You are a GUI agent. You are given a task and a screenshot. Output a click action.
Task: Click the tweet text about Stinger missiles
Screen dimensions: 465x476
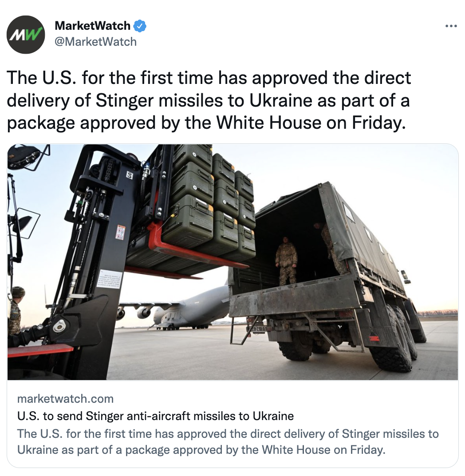click(x=209, y=100)
